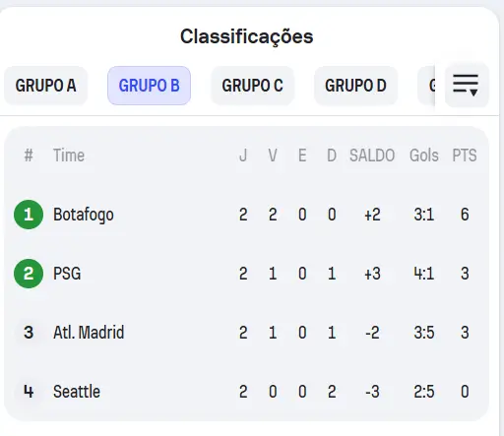Switch to the GRUPO C tab
The image size is (504, 436).
coord(252,86)
